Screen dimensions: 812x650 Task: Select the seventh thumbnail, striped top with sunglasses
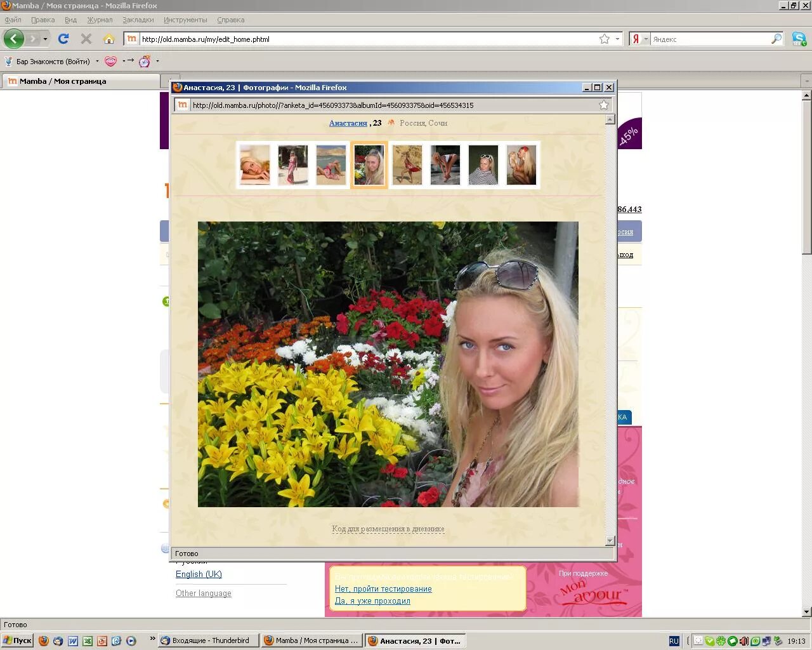(x=483, y=165)
